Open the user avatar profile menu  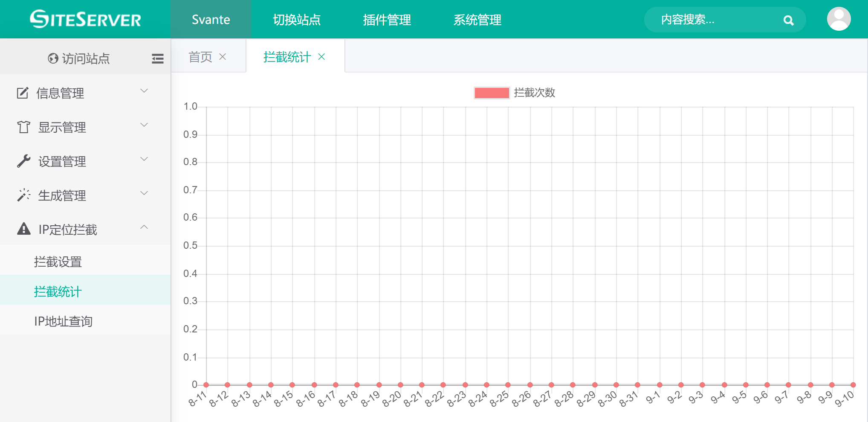tap(839, 19)
